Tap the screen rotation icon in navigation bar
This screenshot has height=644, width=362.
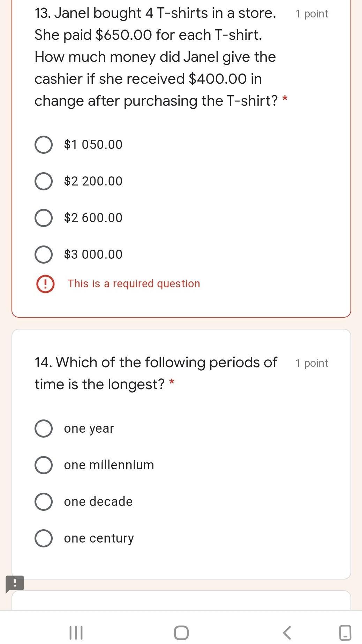(x=345, y=632)
